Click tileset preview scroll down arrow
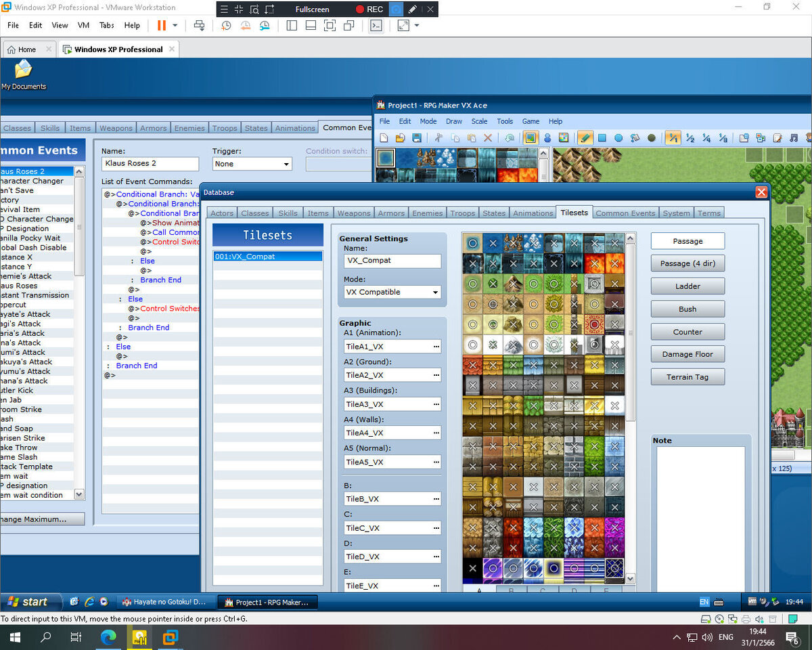Viewport: 812px width, 650px height. pyautogui.click(x=631, y=580)
